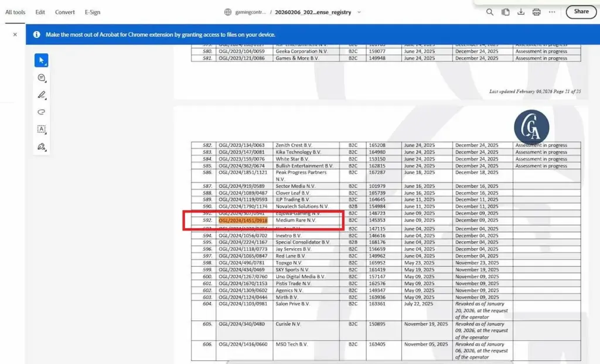This screenshot has height=364, width=600.
Task: Click the 20260206_202...ense_registry file name
Action: click(x=313, y=12)
